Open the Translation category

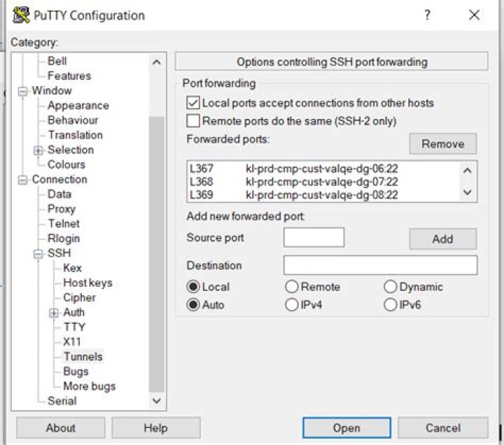(x=75, y=134)
